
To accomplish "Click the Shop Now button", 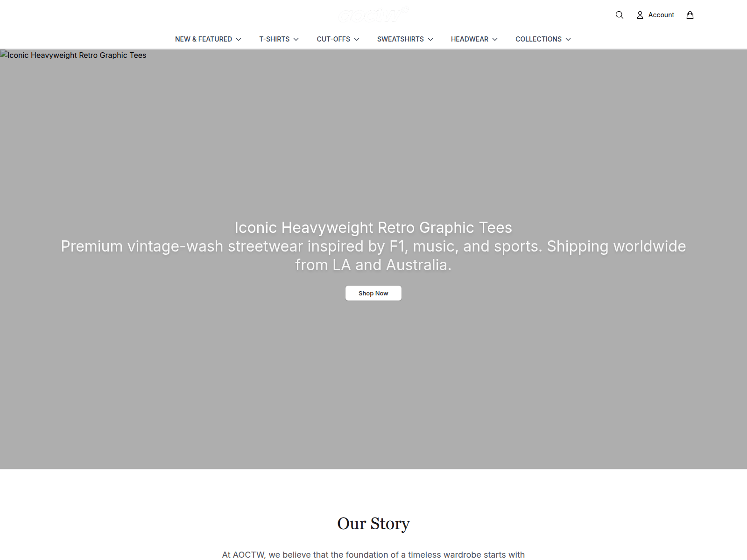I will (x=373, y=293).
